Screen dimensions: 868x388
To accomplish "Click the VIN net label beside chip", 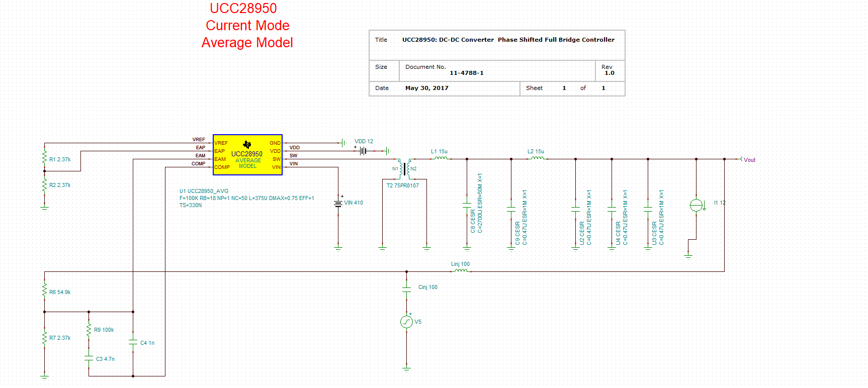I will [294, 164].
